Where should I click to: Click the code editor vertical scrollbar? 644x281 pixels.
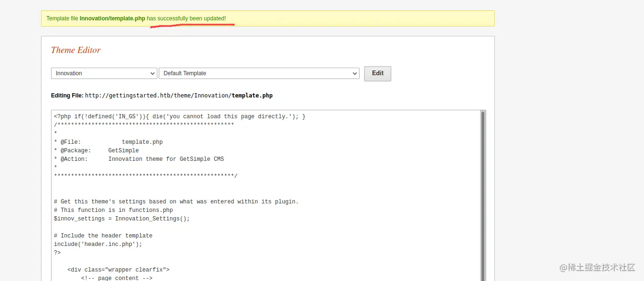tap(482, 195)
